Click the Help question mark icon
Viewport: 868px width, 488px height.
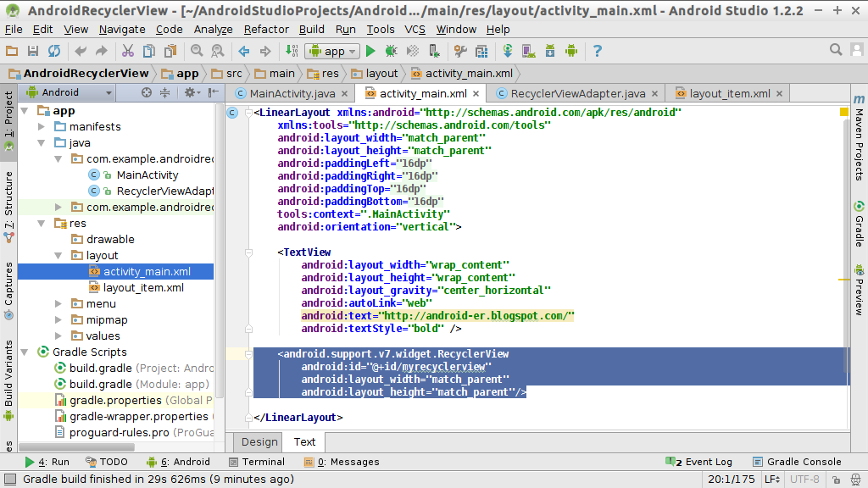(x=598, y=51)
